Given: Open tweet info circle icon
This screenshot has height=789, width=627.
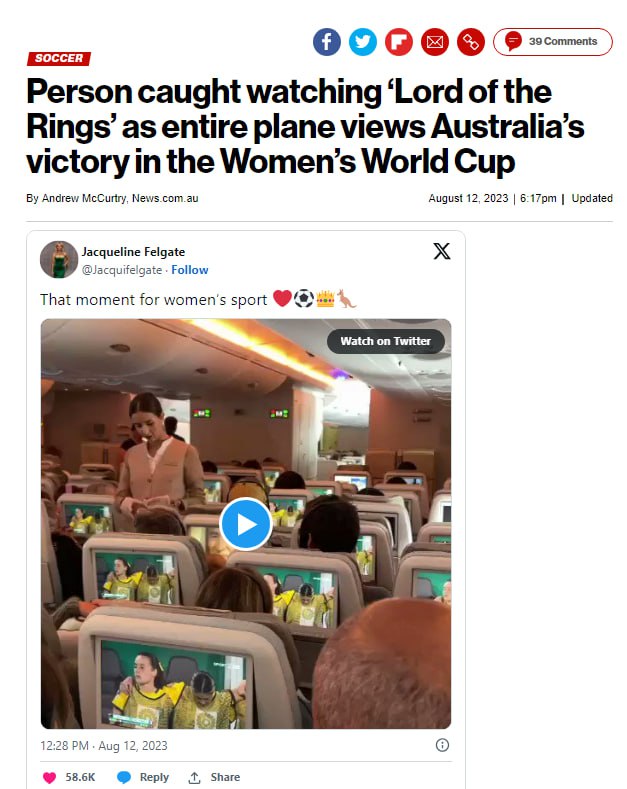Looking at the screenshot, I should pyautogui.click(x=442, y=745).
